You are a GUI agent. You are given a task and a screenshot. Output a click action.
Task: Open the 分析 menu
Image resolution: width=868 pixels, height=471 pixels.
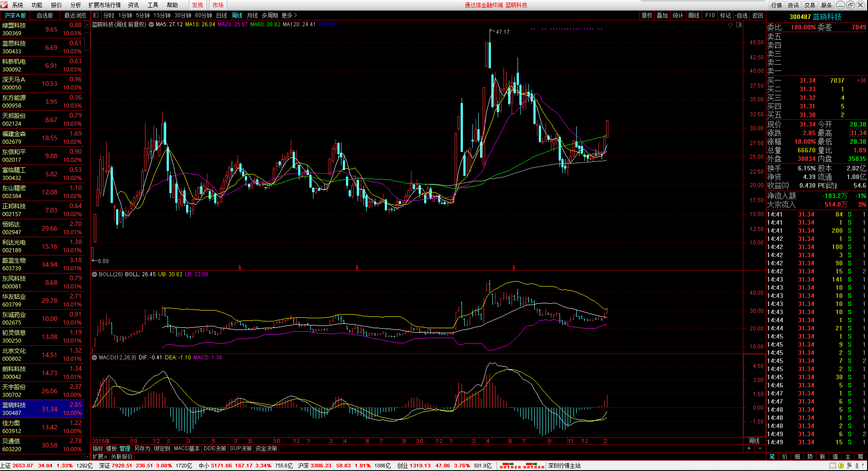pos(75,5)
